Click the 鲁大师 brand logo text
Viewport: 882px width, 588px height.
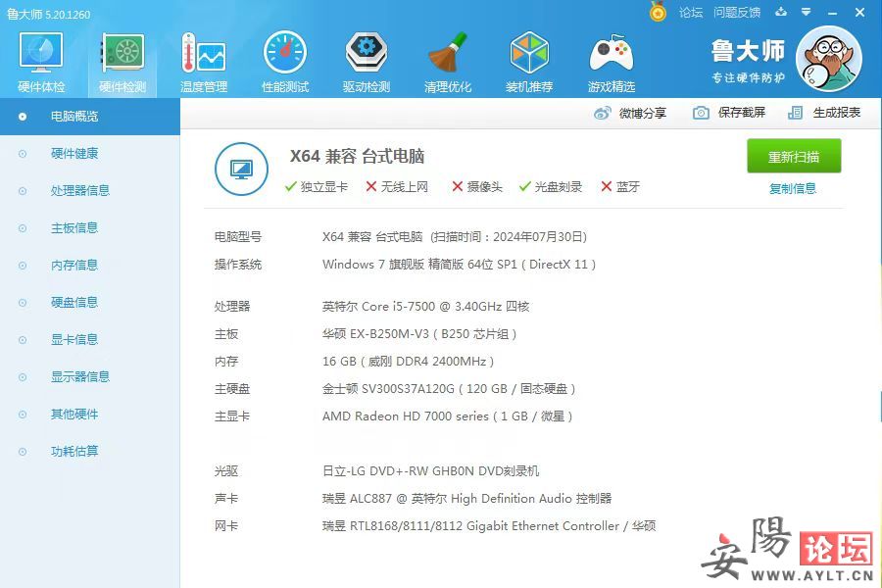748,51
